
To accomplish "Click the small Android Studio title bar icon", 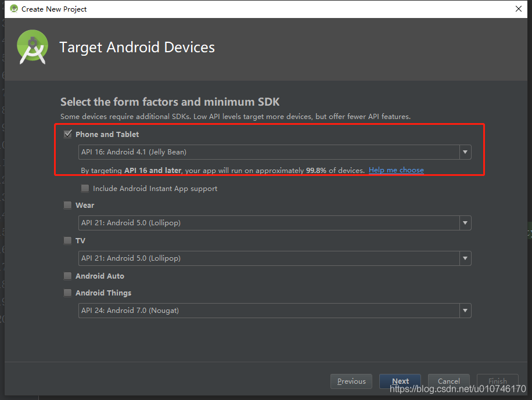I will (x=14, y=9).
